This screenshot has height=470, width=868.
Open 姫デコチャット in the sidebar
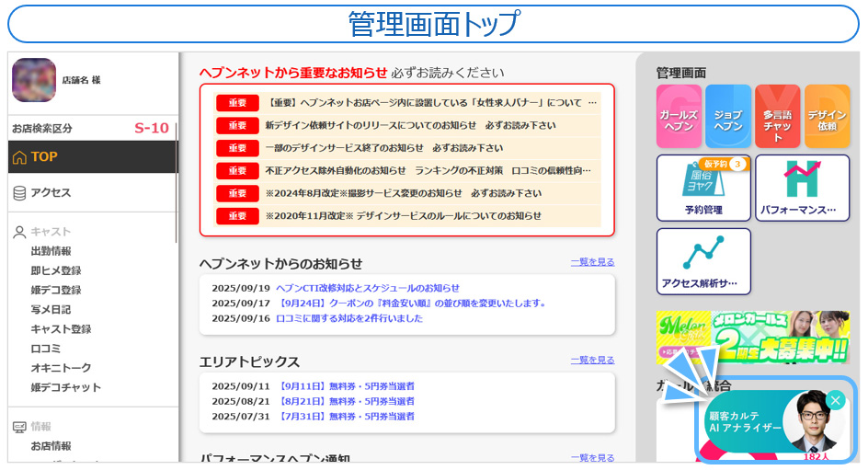[66, 388]
